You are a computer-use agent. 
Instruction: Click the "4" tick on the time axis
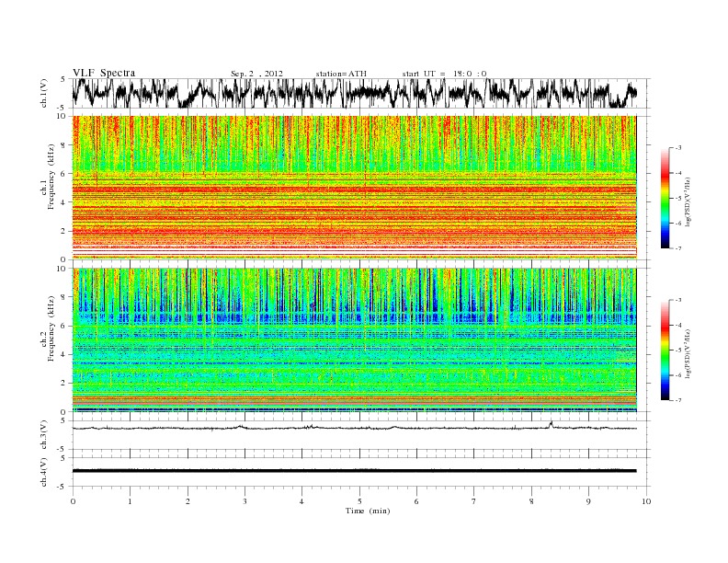(301, 501)
